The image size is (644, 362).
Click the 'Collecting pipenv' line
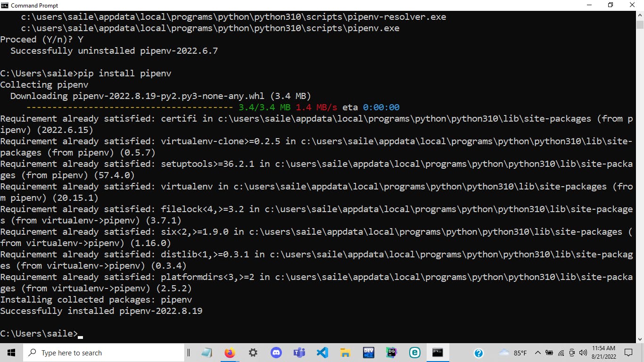pyautogui.click(x=44, y=85)
